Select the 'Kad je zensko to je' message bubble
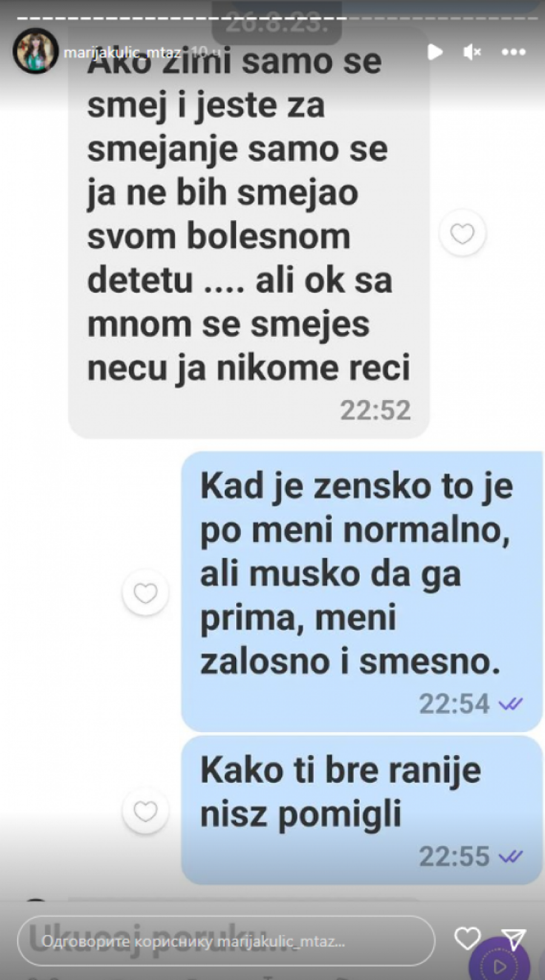 point(362,592)
